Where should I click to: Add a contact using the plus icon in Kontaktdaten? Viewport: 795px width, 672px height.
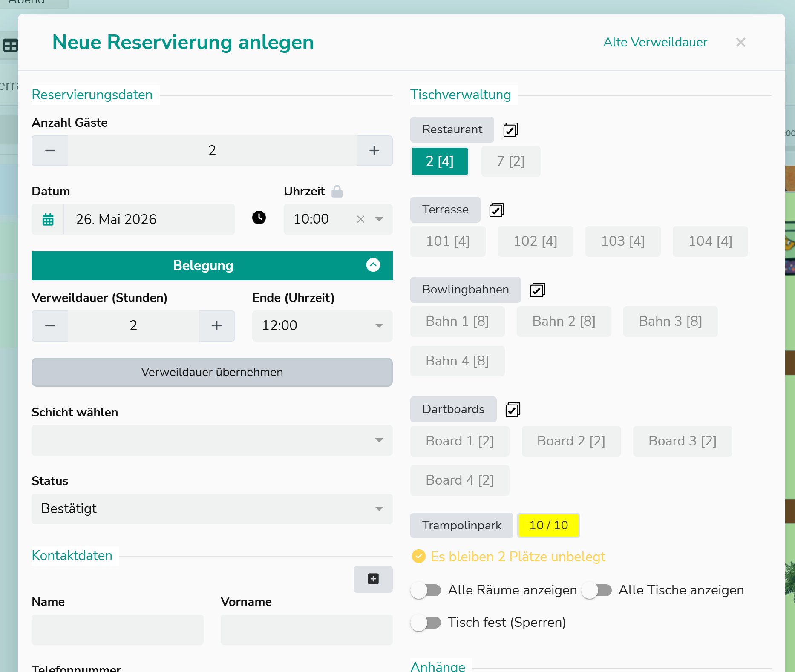[373, 579]
